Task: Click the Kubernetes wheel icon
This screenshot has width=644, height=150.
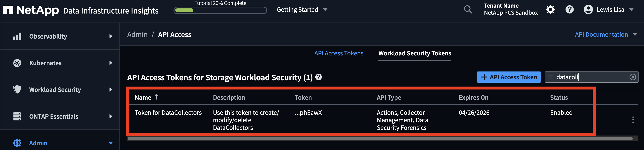Action: point(17,63)
